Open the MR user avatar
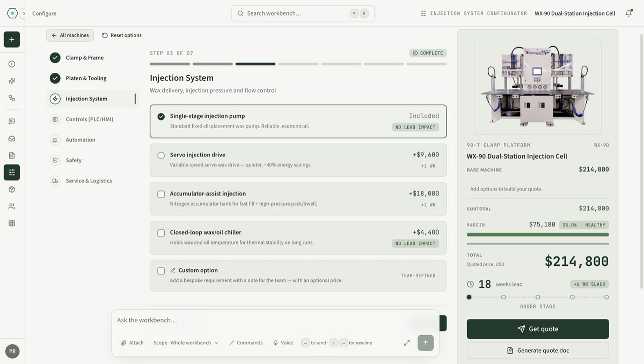This screenshot has width=644, height=364. (x=12, y=351)
